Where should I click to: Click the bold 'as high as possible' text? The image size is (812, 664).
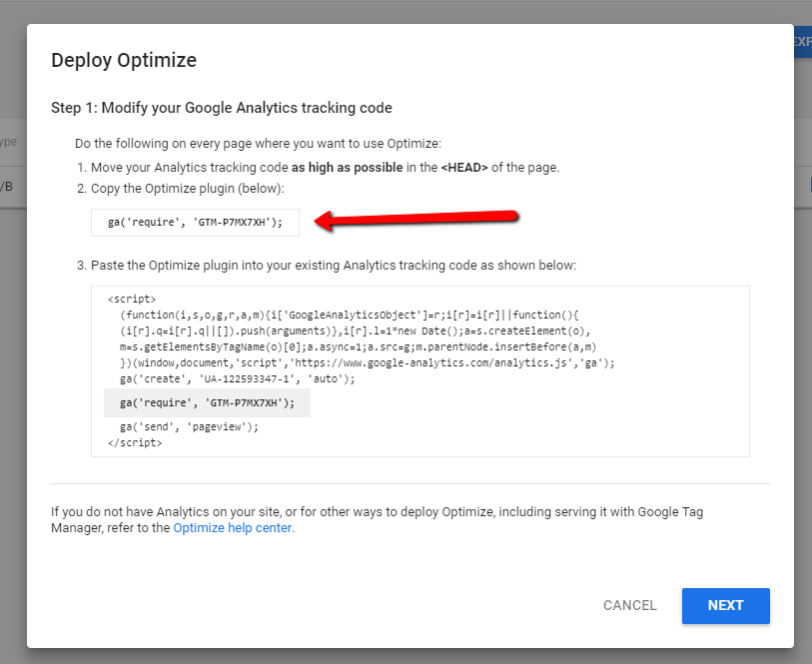pos(348,168)
